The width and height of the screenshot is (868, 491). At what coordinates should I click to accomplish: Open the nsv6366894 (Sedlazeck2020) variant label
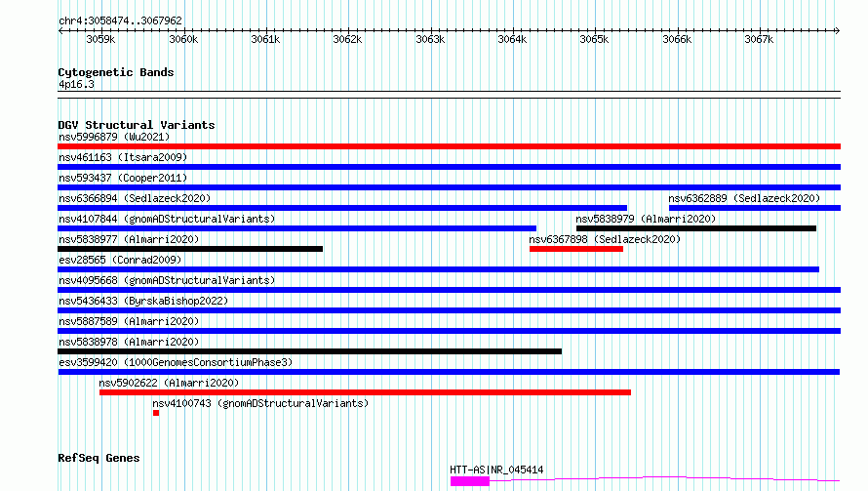[x=135, y=198]
